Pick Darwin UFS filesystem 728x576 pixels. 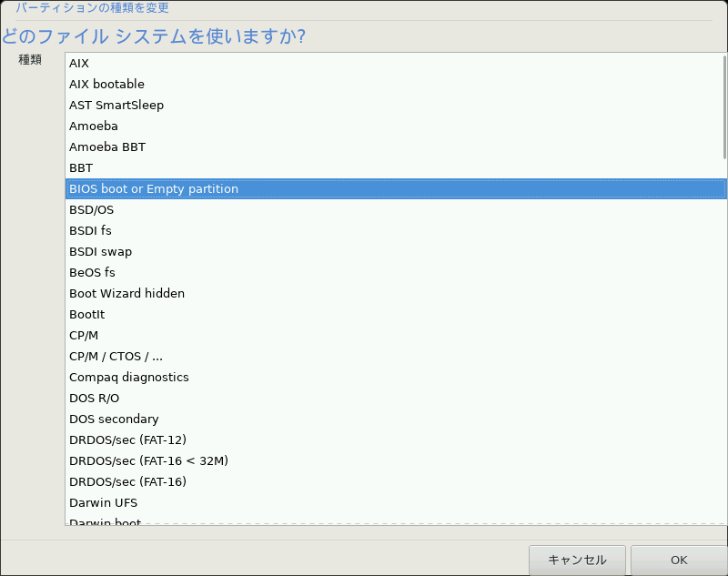pyautogui.click(x=396, y=502)
